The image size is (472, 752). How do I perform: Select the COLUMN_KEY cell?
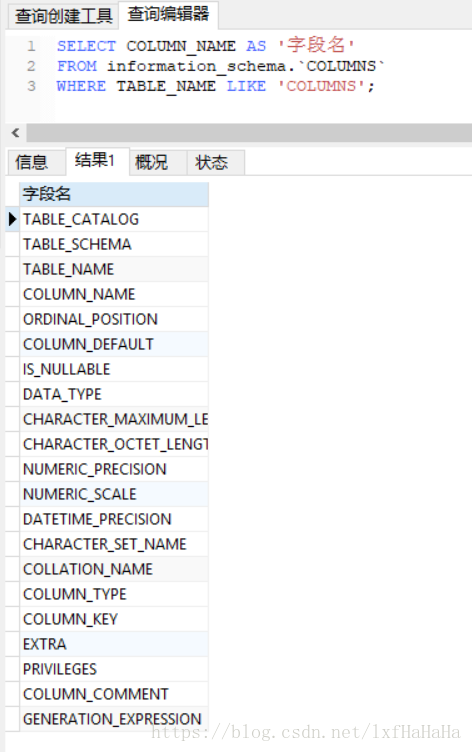[x=114, y=619]
